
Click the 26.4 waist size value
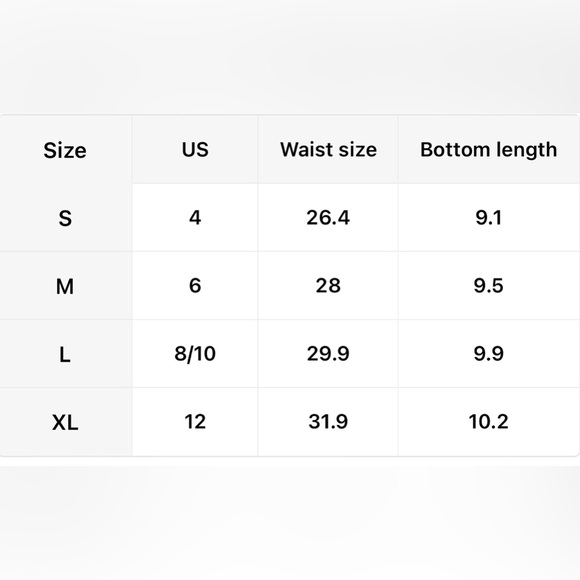[328, 218]
